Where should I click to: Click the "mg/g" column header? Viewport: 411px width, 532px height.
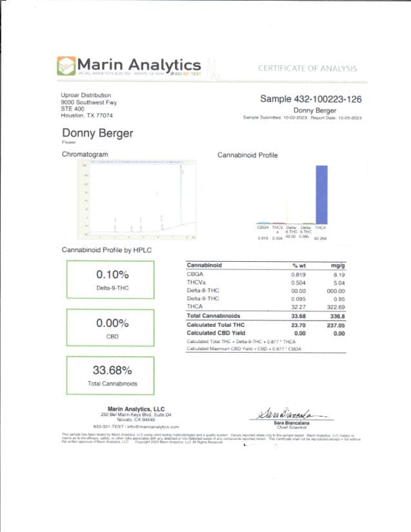click(x=337, y=266)
